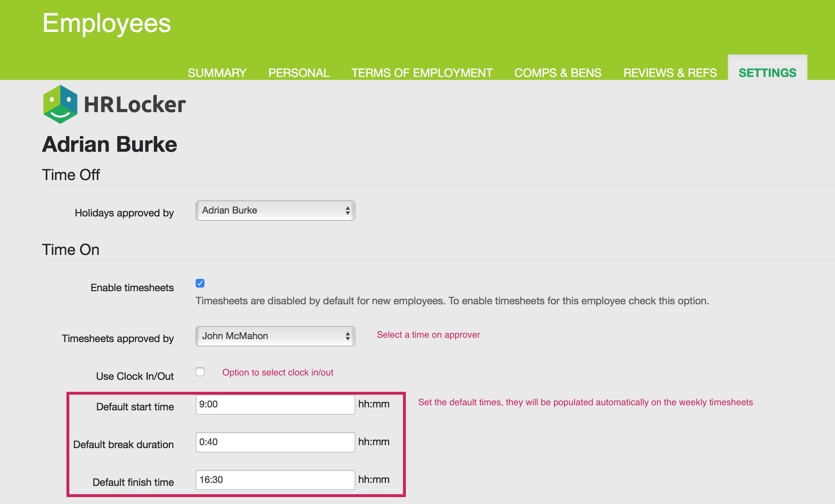
Task: Click the Use Clock In/Out label
Action: pos(135,376)
